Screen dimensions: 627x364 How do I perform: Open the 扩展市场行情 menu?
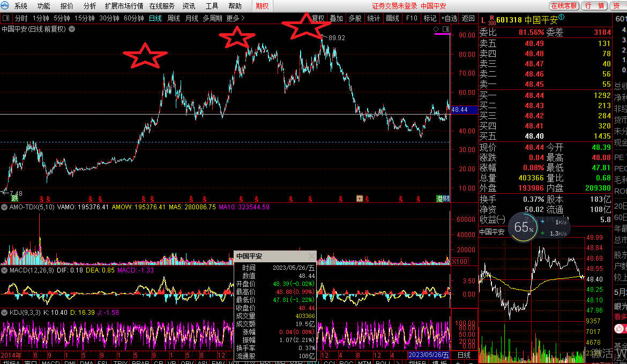coord(124,6)
